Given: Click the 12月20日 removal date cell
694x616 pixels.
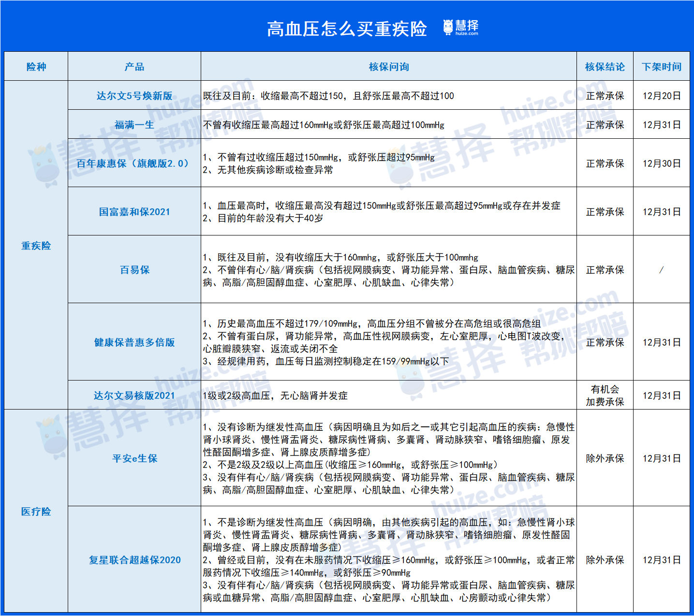Looking at the screenshot, I should pos(662,96).
